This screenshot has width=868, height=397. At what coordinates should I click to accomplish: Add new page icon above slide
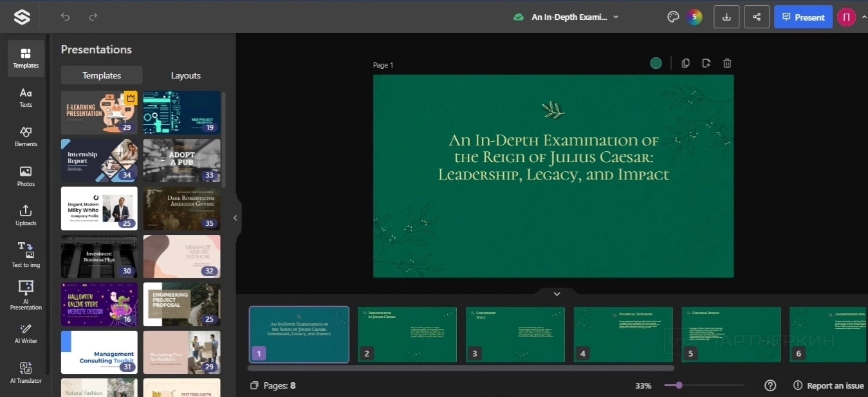pos(706,63)
